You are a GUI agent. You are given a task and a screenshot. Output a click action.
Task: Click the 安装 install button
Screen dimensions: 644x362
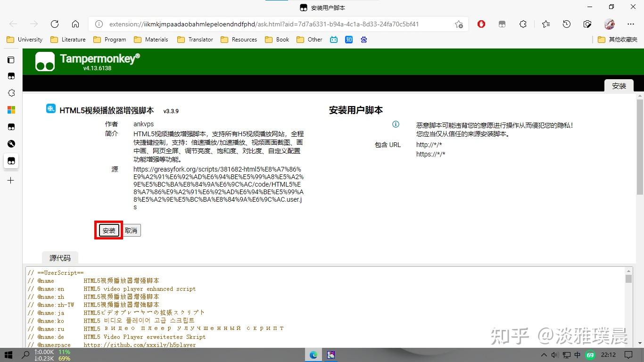(108, 230)
